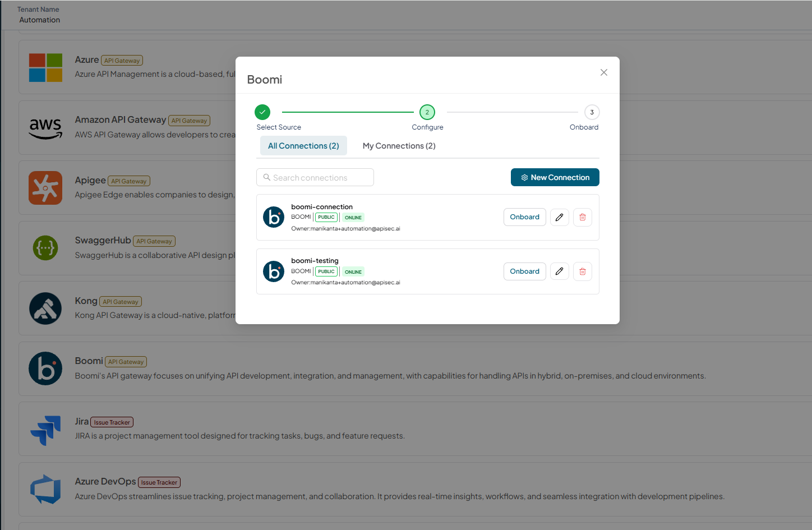This screenshot has height=530, width=812.
Task: Click the Azure logo in background list
Action: (x=45, y=67)
